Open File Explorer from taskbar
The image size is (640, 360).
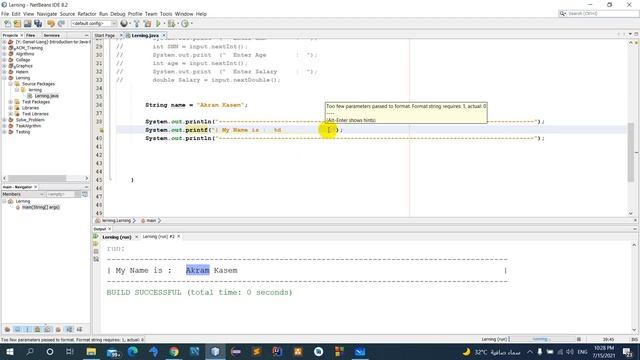click(x=91, y=351)
